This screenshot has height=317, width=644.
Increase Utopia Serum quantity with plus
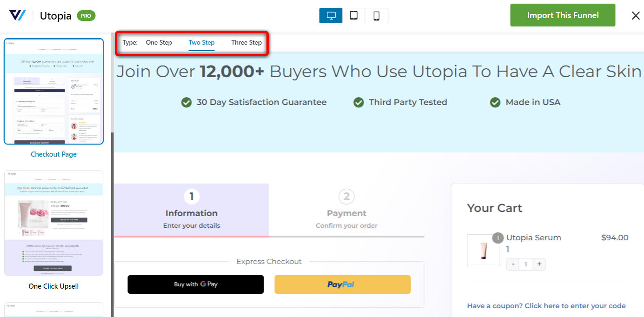click(539, 264)
